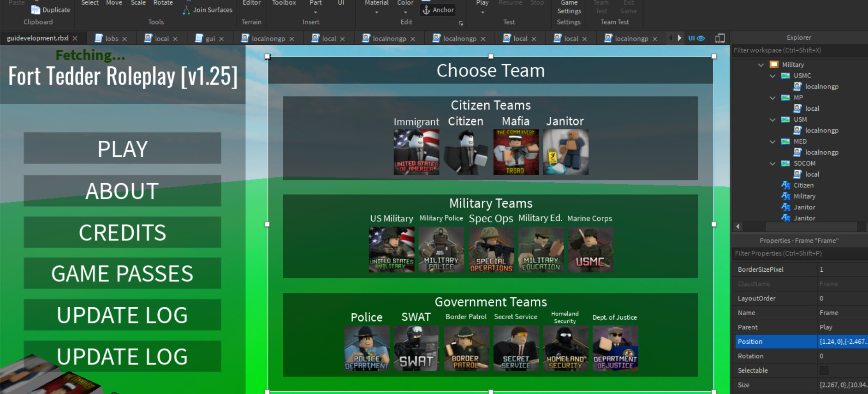Open the device emulator icon beside the UI toggle
This screenshot has width=868, height=394.
coord(719,38)
